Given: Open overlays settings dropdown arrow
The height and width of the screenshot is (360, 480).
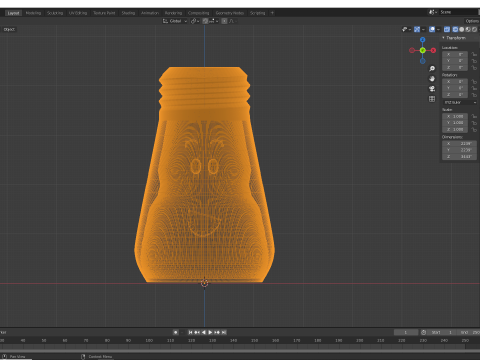Looking at the screenshot, I should 438,29.
